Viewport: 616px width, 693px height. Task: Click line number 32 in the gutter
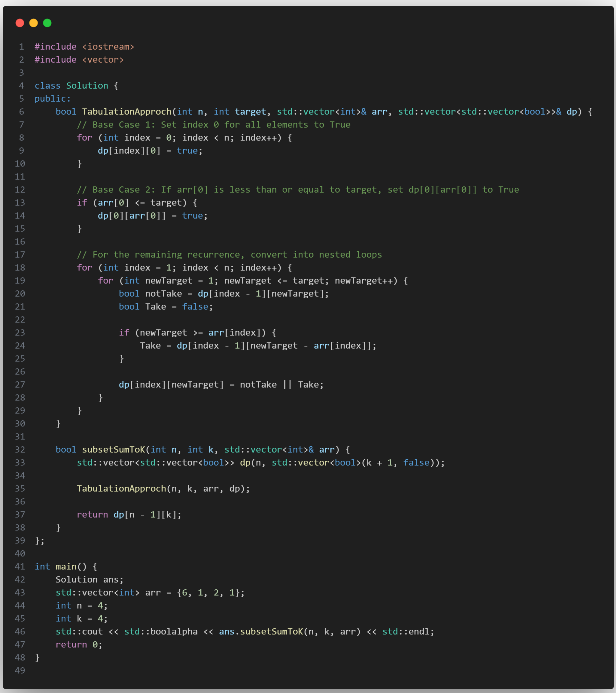point(20,449)
